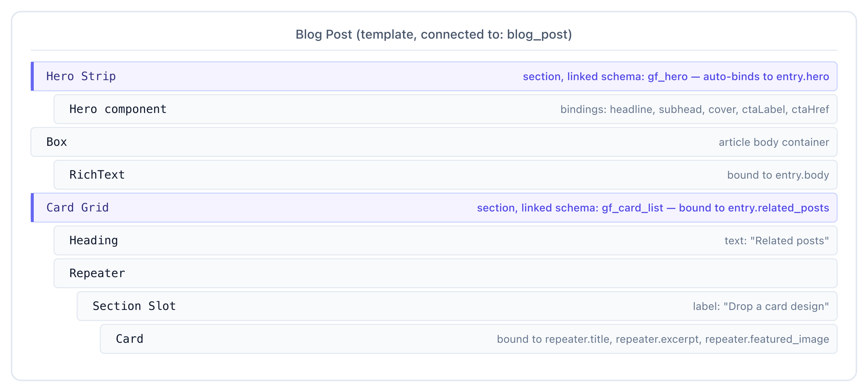Click text 'text: "Related posts"'
The height and width of the screenshot is (392, 868).
click(777, 241)
